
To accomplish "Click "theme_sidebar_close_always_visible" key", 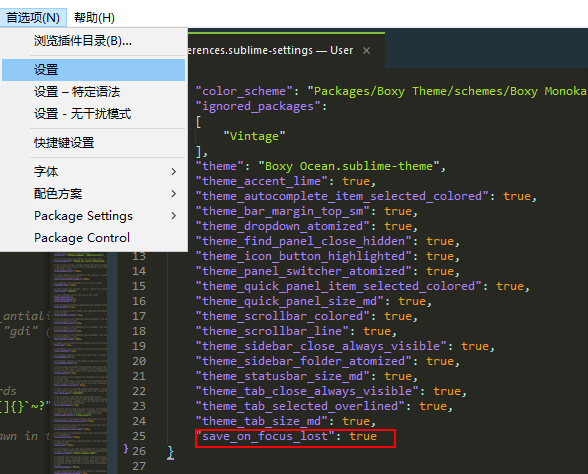I will click(x=321, y=346).
